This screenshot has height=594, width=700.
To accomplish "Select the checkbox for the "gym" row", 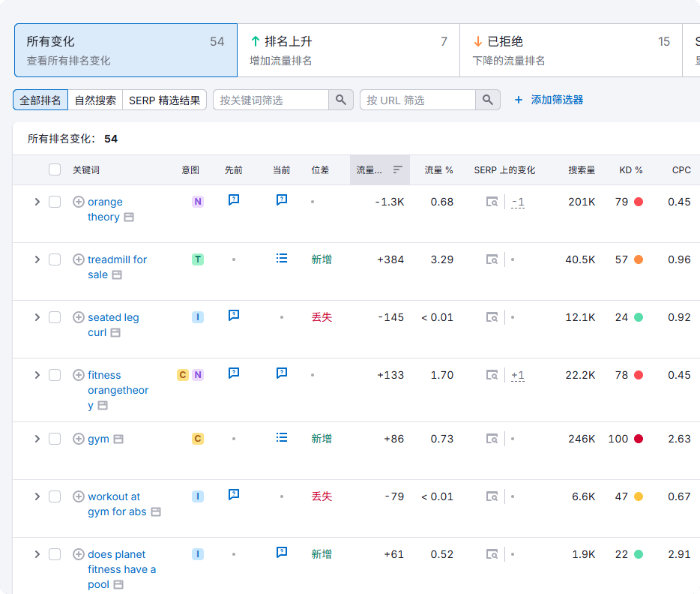I will [55, 437].
